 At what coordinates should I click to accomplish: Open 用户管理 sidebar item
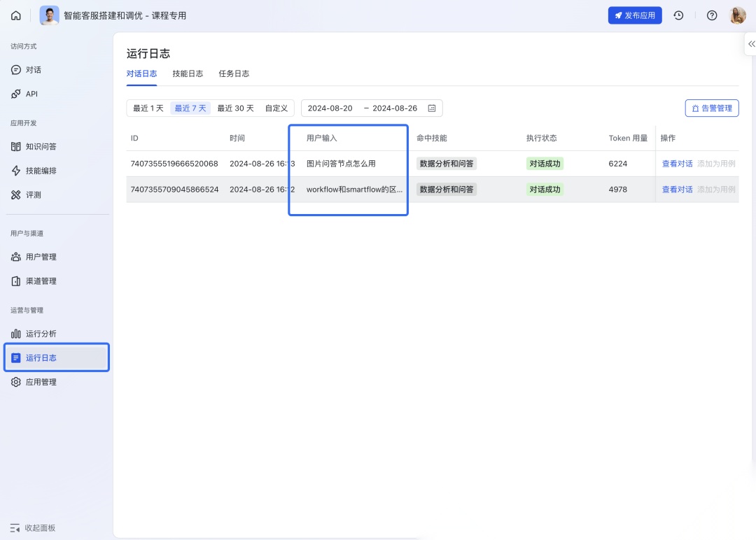tap(57, 257)
